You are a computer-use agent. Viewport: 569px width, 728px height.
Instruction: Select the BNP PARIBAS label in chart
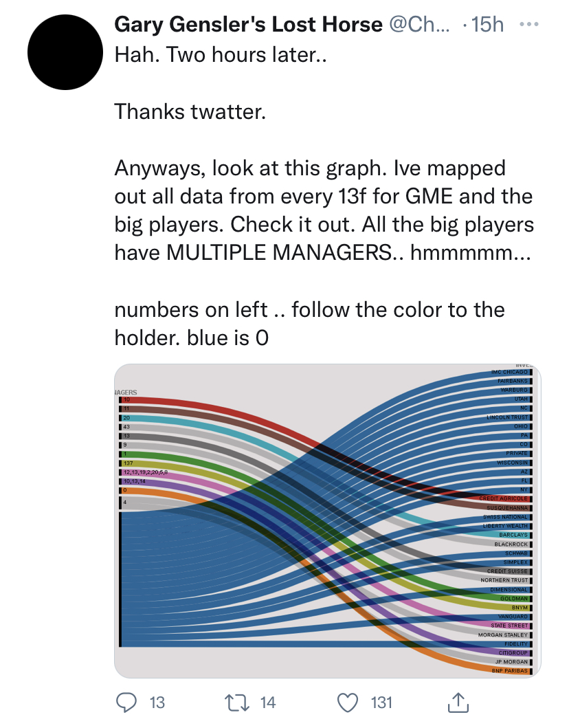(509, 670)
